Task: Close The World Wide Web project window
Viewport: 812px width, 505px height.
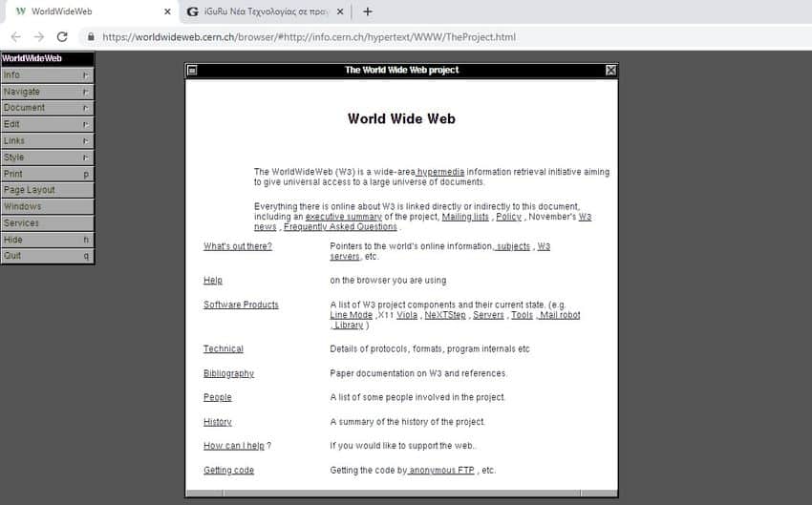Action: click(x=611, y=70)
